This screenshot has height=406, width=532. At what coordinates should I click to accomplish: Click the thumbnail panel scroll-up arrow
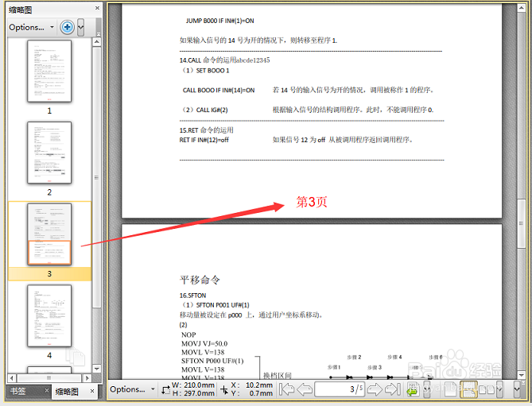point(97,42)
